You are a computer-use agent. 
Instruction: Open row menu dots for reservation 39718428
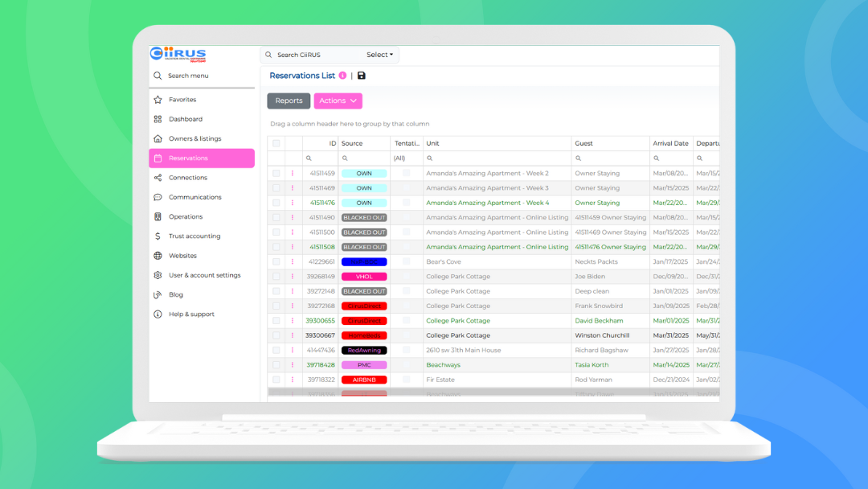[293, 365]
